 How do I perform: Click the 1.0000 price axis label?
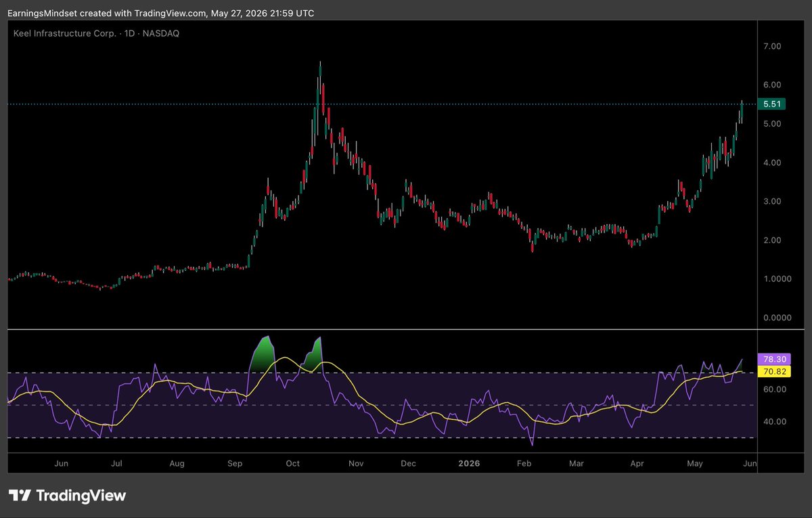pos(777,279)
